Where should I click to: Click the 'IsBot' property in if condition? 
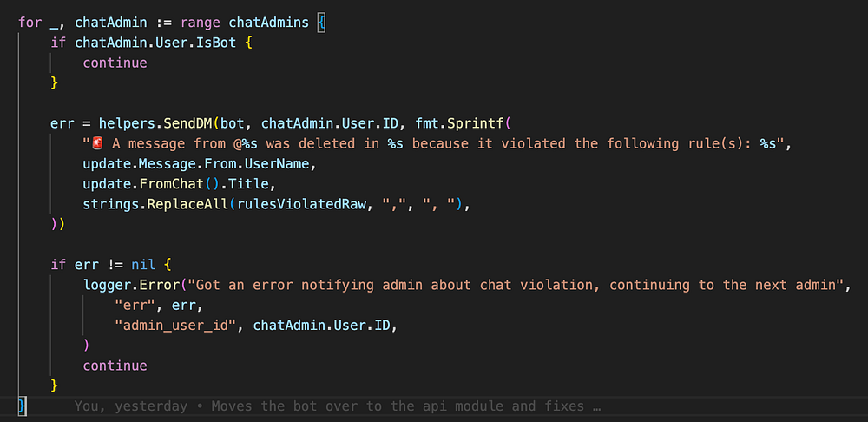tap(212, 42)
